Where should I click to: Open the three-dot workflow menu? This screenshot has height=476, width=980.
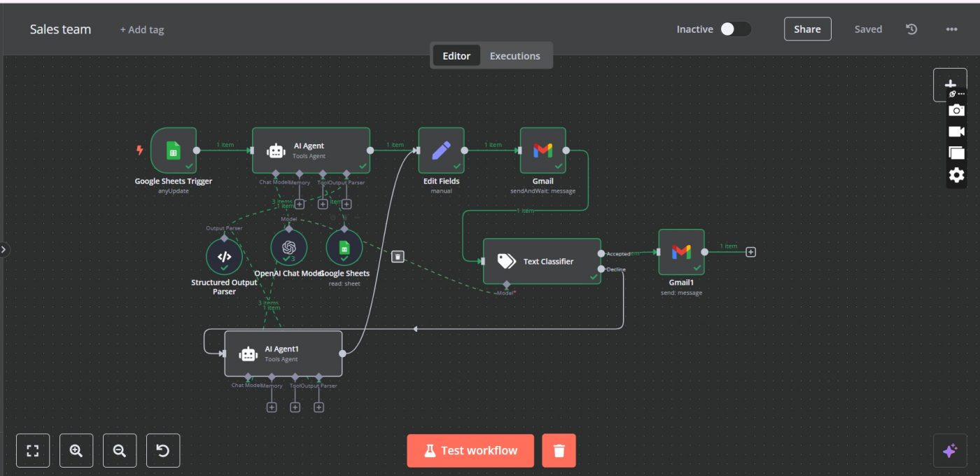point(951,29)
